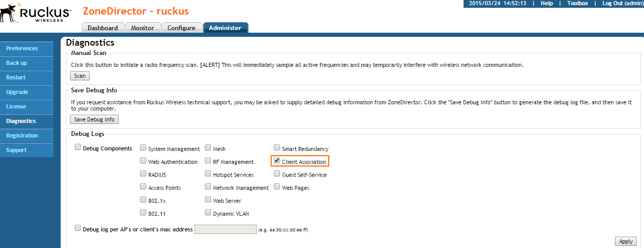The image size is (644, 248).
Task: Enable Smart Redundancy debug checkbox
Action: (x=277, y=148)
